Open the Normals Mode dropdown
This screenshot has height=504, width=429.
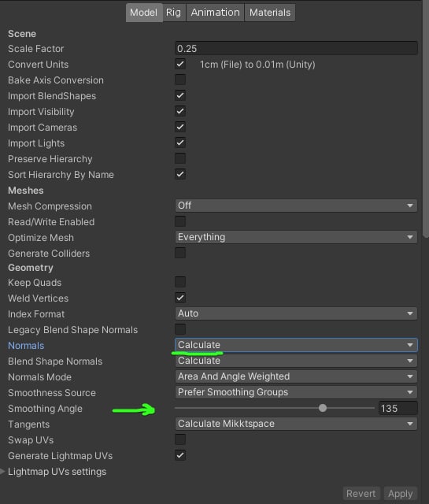click(x=296, y=376)
